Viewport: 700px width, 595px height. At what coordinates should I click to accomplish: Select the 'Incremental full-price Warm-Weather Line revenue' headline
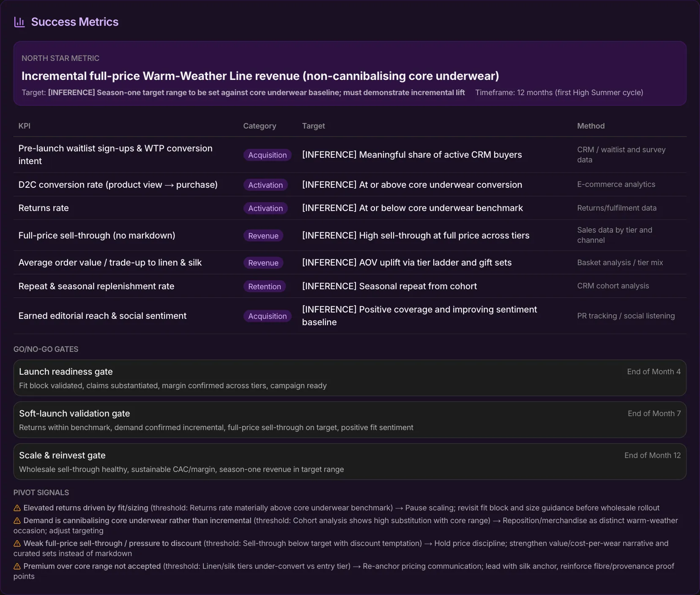pyautogui.click(x=260, y=76)
